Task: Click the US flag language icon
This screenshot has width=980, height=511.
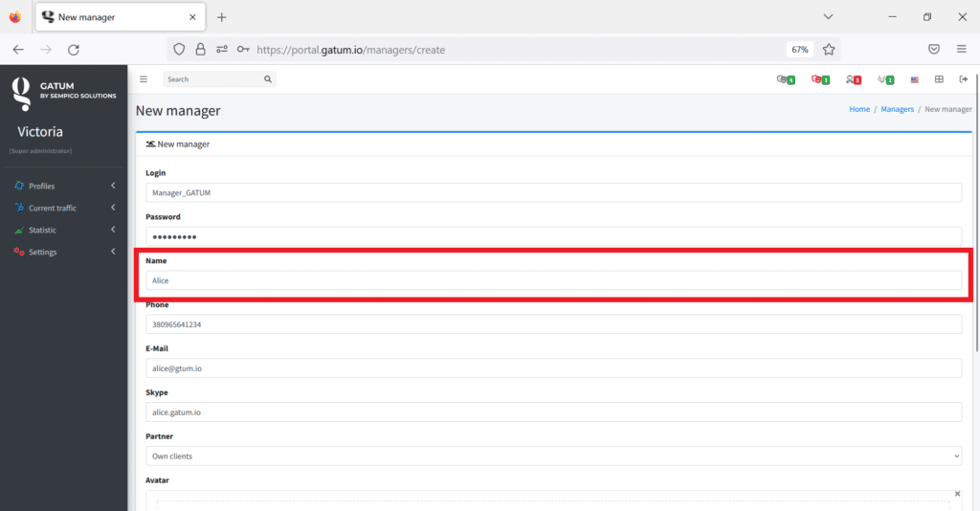Action: pyautogui.click(x=915, y=79)
